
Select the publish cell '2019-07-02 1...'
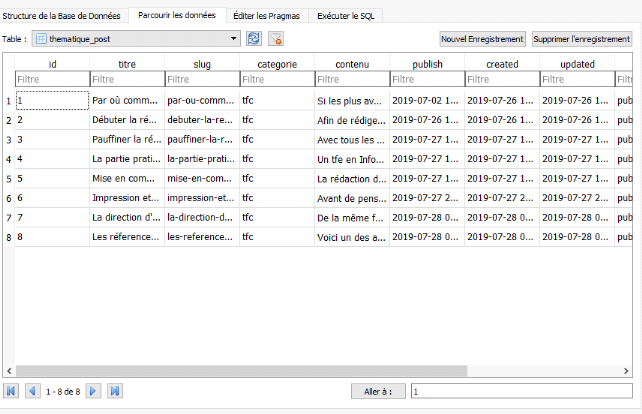427,101
